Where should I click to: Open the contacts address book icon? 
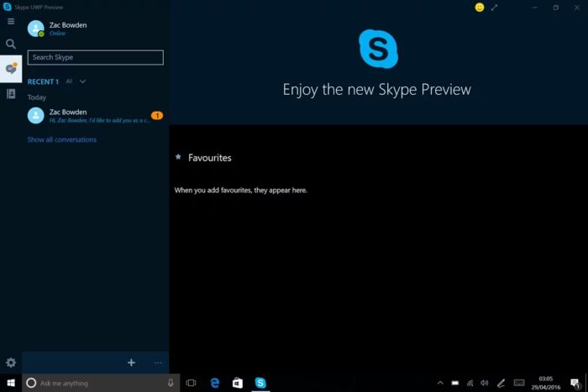(11, 94)
